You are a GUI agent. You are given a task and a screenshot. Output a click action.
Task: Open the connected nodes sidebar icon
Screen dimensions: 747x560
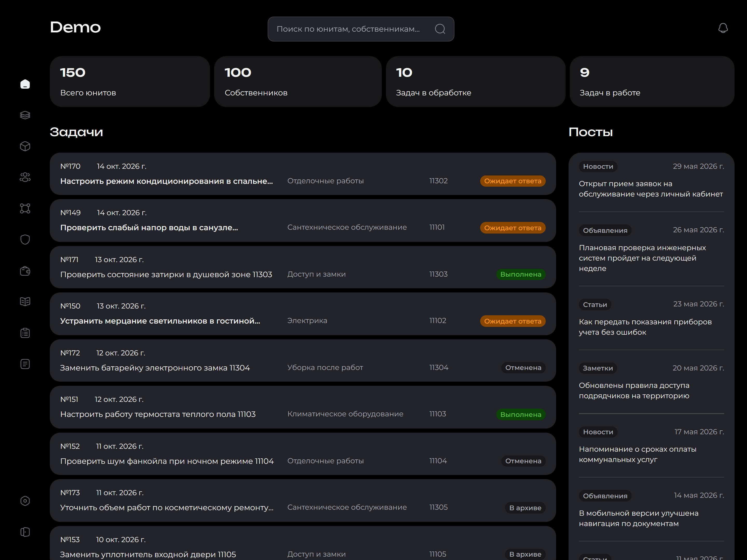tap(25, 208)
